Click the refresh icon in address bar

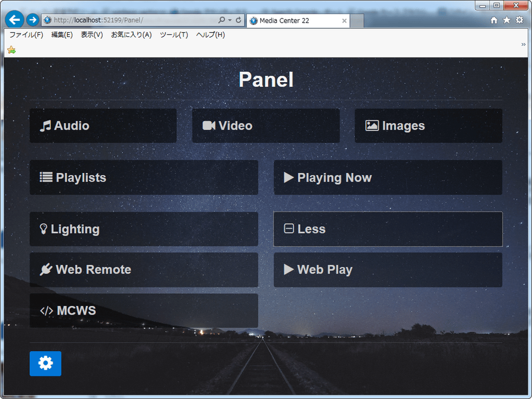click(238, 20)
